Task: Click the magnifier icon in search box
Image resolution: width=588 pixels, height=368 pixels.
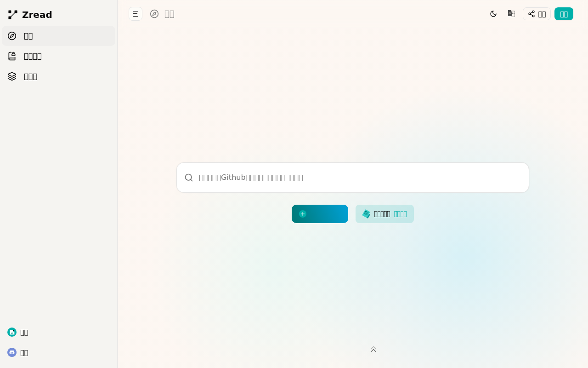Action: point(189,178)
